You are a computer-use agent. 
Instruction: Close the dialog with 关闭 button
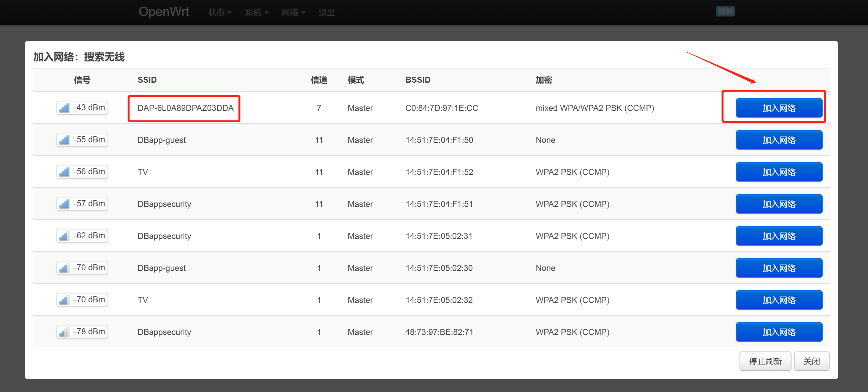point(812,361)
